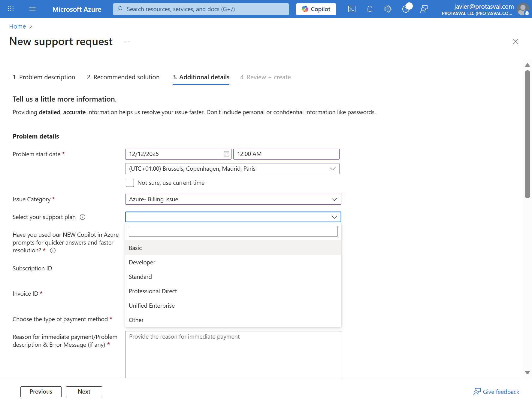Launch Cloud Shell from the top bar
This screenshot has width=532, height=405.
pyautogui.click(x=352, y=9)
